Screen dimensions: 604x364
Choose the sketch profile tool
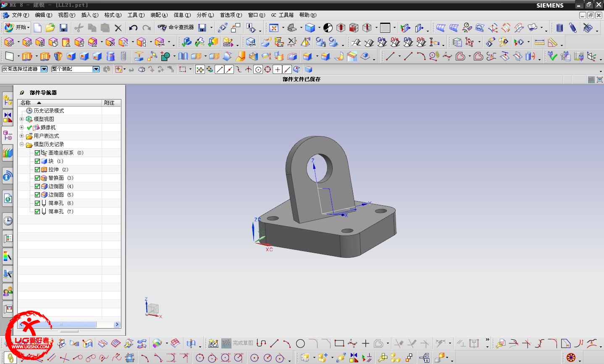261,343
